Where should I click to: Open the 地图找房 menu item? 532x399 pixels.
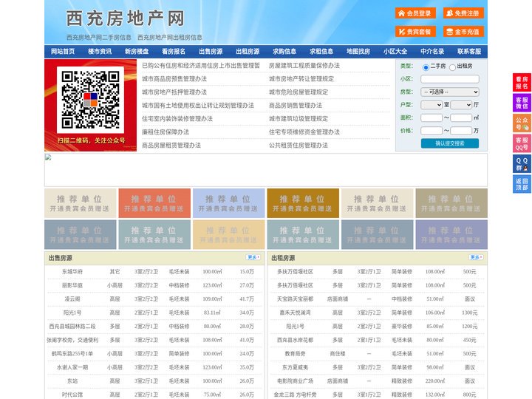(358, 52)
